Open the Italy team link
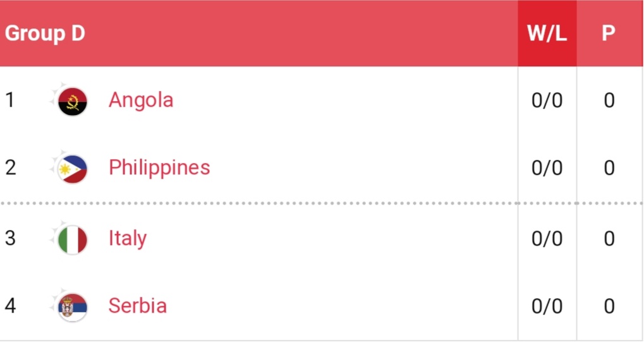Viewport: 644px width, 343px height. coord(128,238)
